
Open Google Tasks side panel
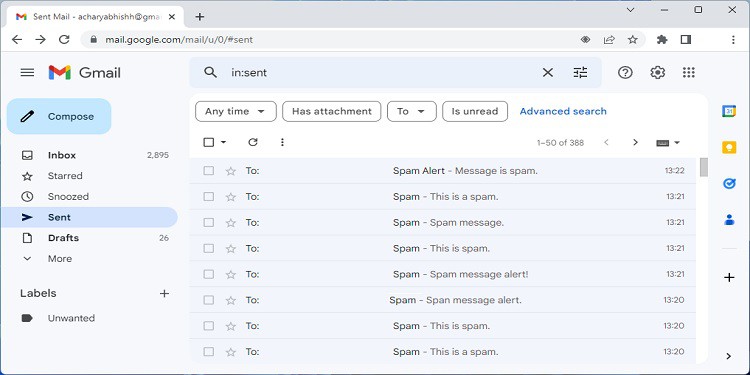729,184
